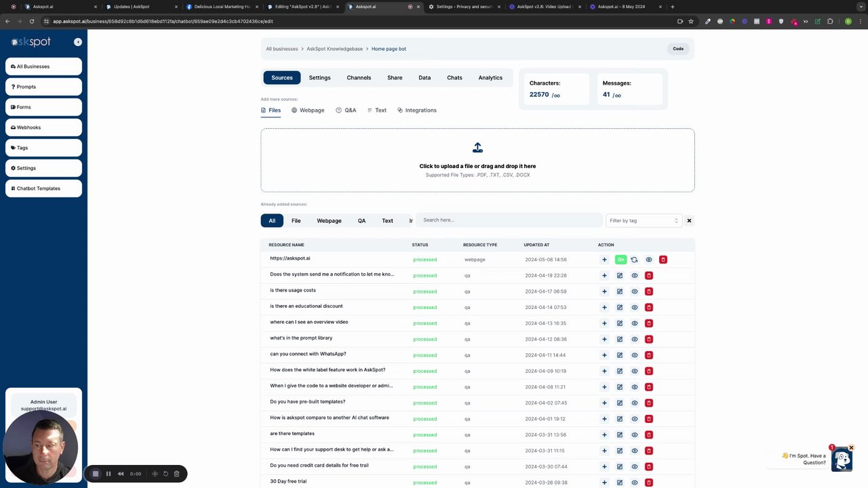
Task: Open the Data tab
Action: point(425,77)
